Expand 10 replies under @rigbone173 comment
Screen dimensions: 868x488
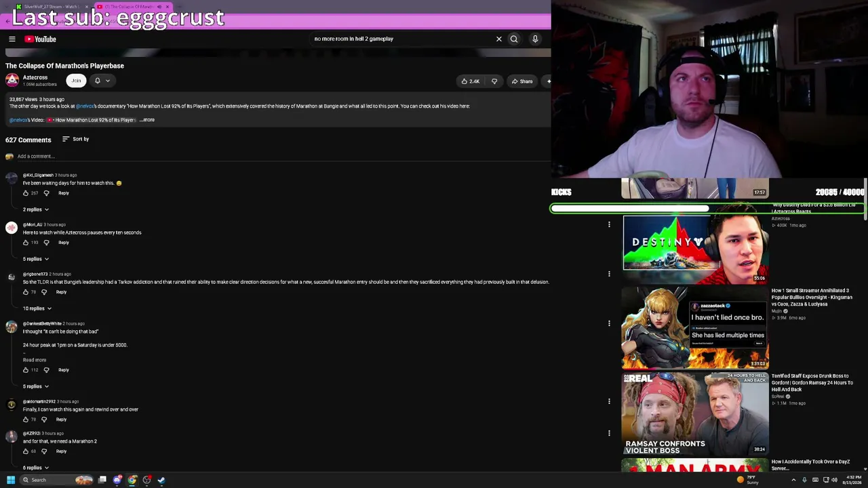37,308
